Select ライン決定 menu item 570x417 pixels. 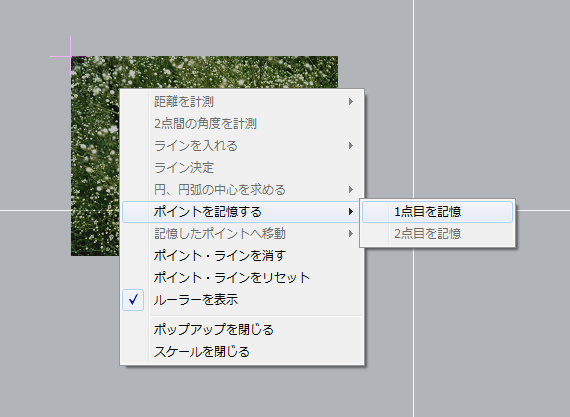click(242, 168)
